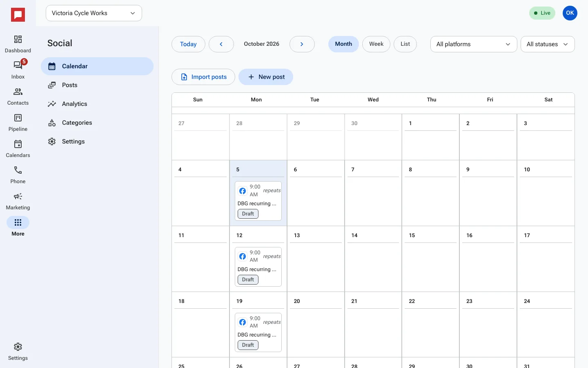Image resolution: width=588 pixels, height=368 pixels.
Task: Open the All platforms filter dropdown
Action: tap(474, 44)
